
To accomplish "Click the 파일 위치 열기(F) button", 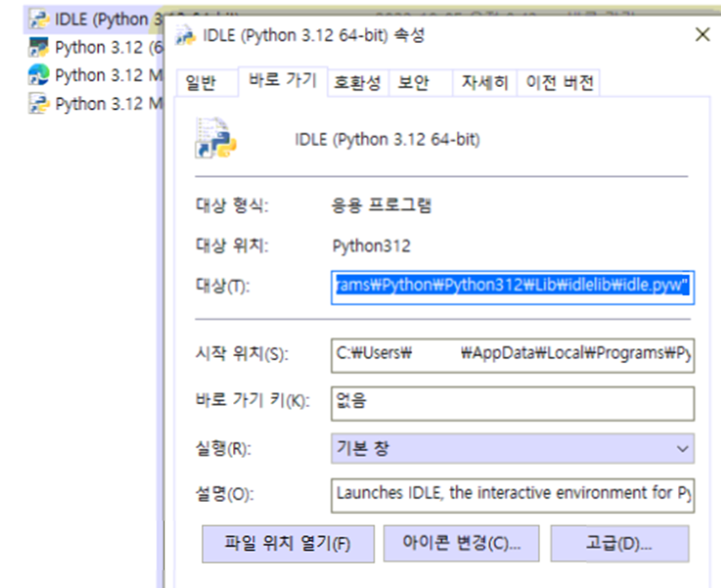I will point(288,544).
